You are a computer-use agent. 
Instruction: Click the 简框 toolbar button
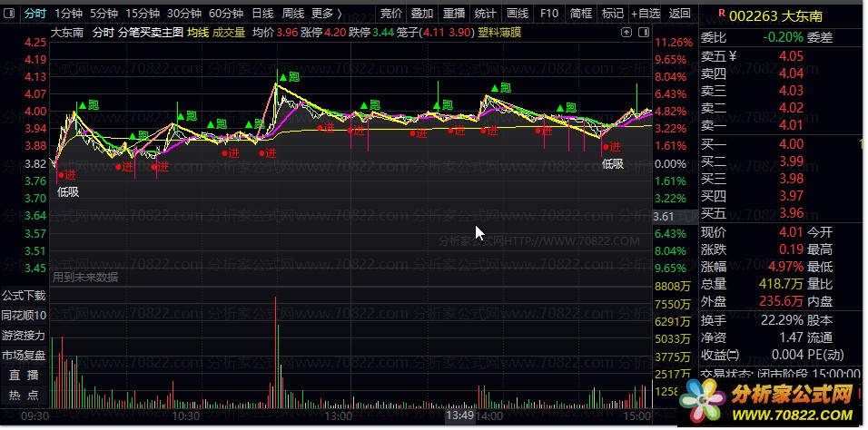coord(581,14)
